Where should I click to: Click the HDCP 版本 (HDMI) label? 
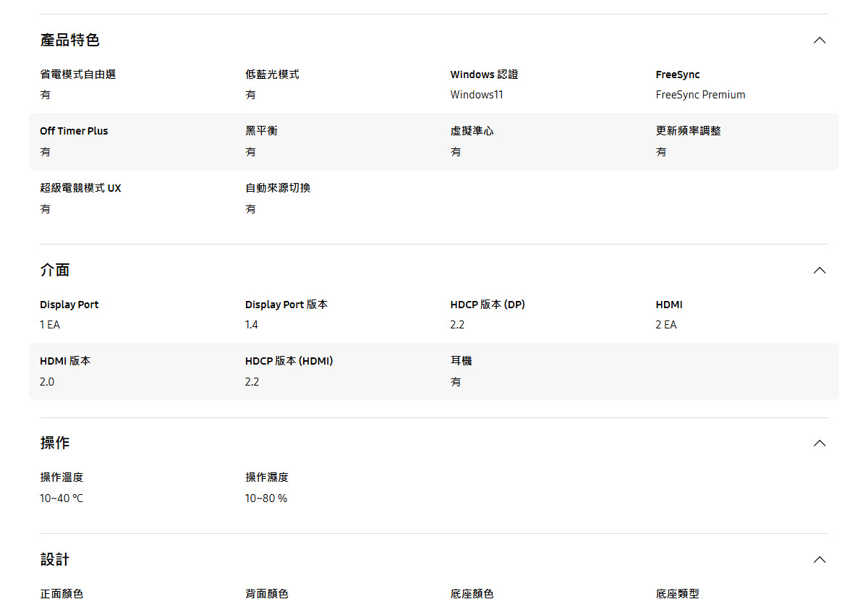(289, 361)
